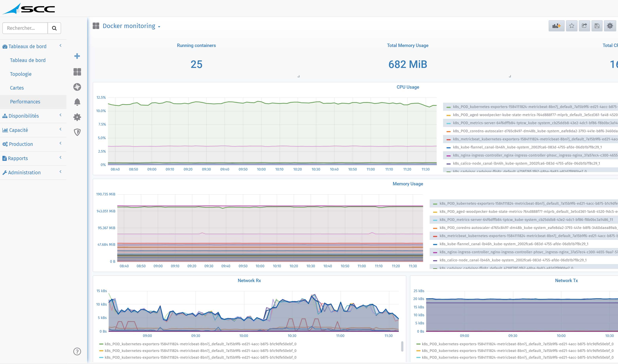The width and height of the screenshot is (618, 364).
Task: Toggle Memory legend kube-flannel series
Action: coord(514,244)
